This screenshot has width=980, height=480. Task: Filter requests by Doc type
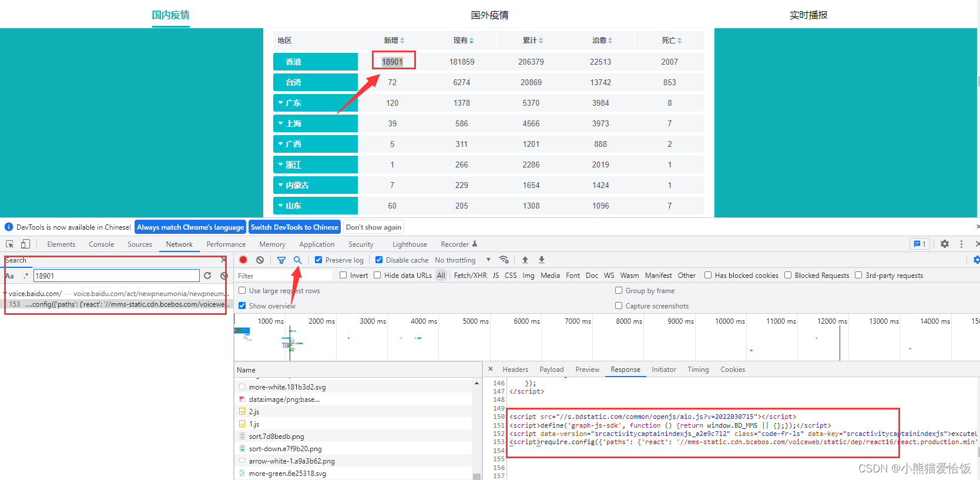coord(592,276)
